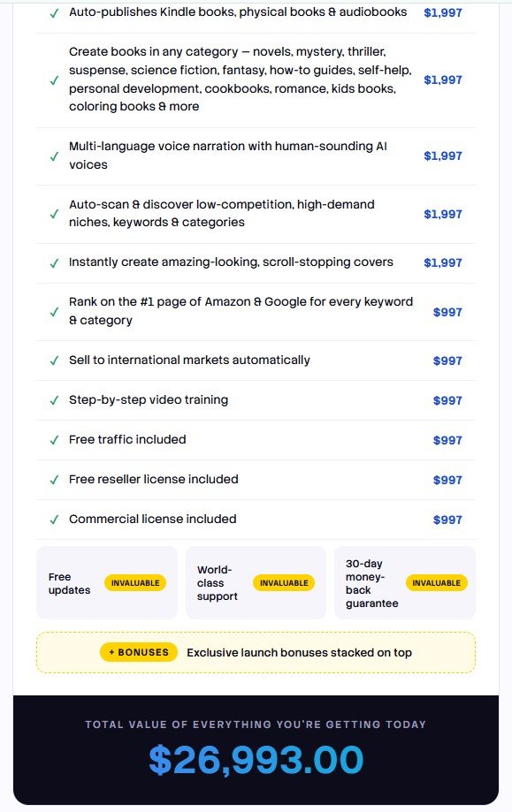
Task: Click checkmark beside Auto-scan & discover niches
Action: (54, 214)
